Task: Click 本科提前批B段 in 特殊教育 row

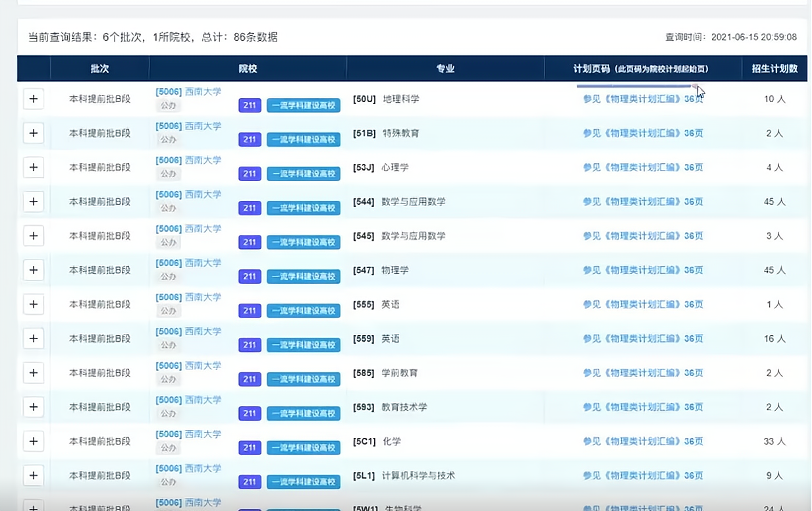Action: click(99, 133)
